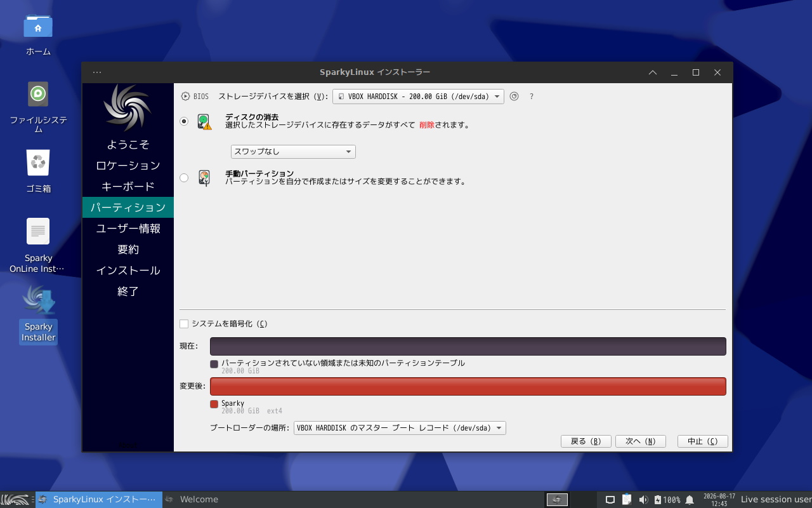Select ユーザー情報 step in sidebar
Image resolution: width=812 pixels, height=508 pixels.
pos(128,229)
